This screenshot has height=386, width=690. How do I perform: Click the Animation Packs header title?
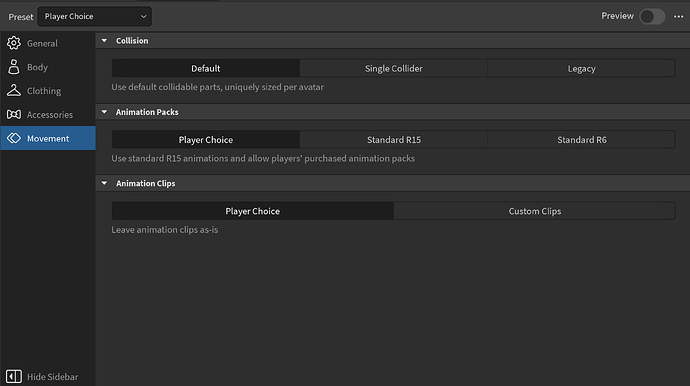click(147, 112)
